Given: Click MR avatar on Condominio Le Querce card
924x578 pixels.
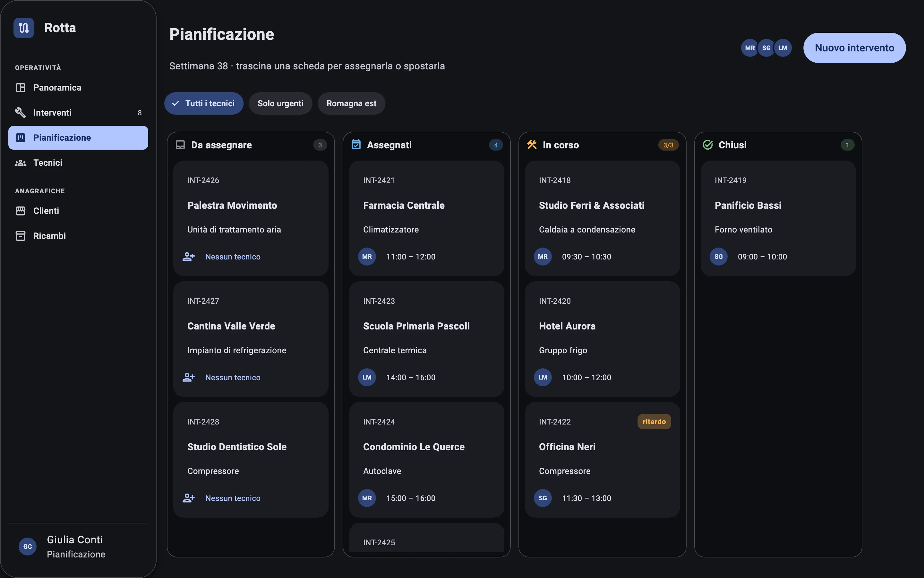Looking at the screenshot, I should [x=367, y=498].
